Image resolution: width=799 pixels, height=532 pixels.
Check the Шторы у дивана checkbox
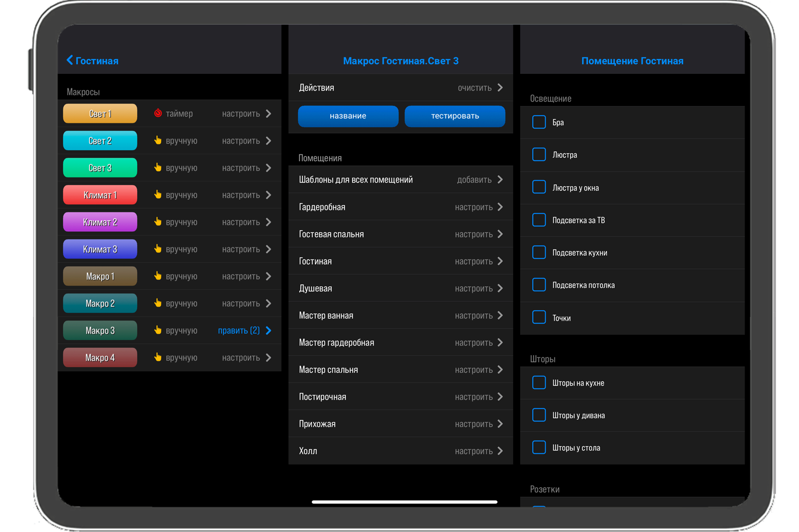[539, 415]
